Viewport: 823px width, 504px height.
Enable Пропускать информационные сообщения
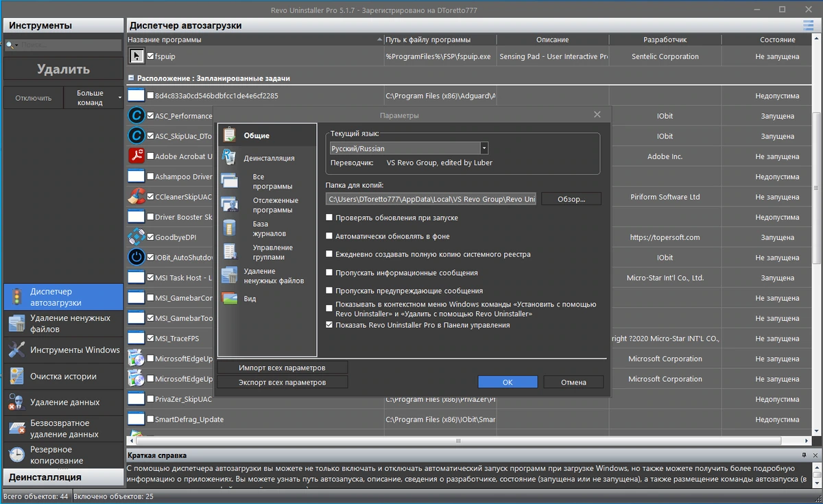pos(330,273)
